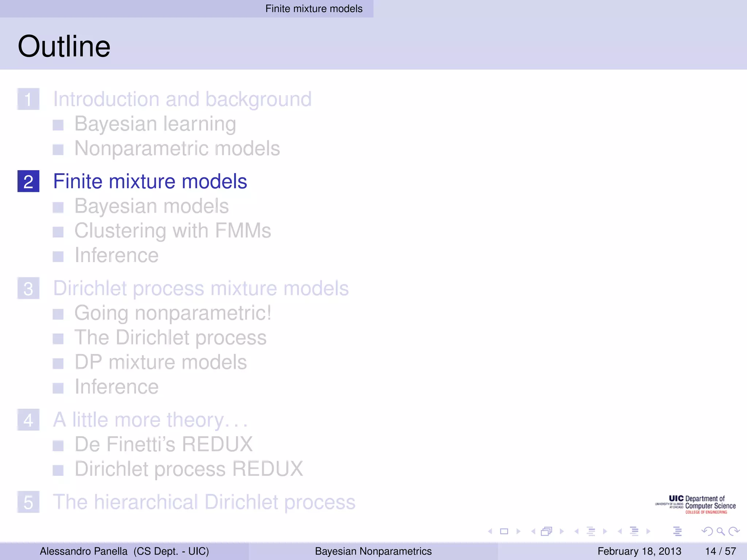Click the subsection navigation lines icon

tap(591, 532)
